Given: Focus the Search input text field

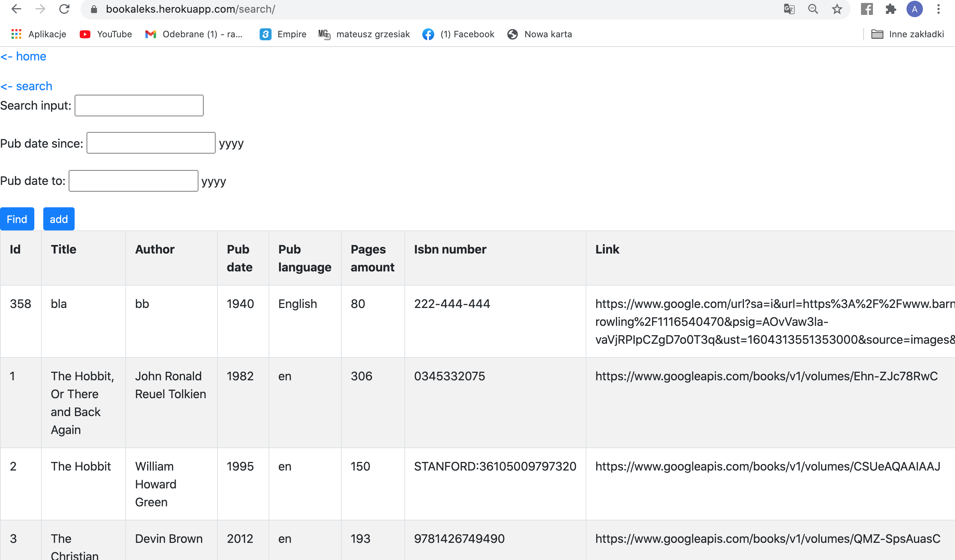Looking at the screenshot, I should coord(139,105).
